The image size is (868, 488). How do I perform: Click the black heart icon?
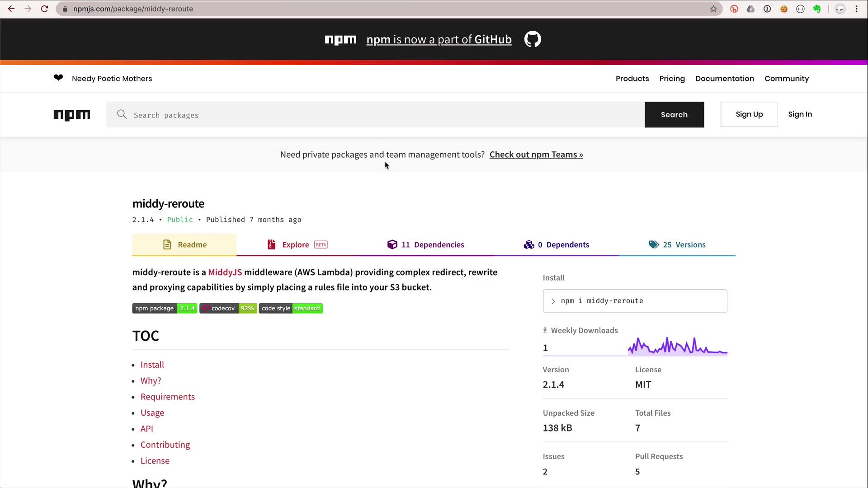(58, 78)
